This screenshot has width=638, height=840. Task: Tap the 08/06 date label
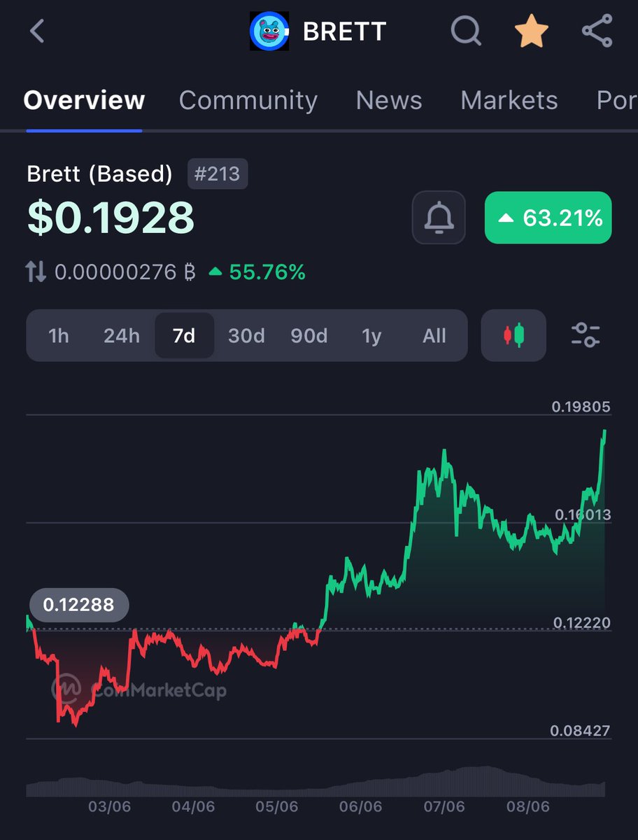[527, 807]
